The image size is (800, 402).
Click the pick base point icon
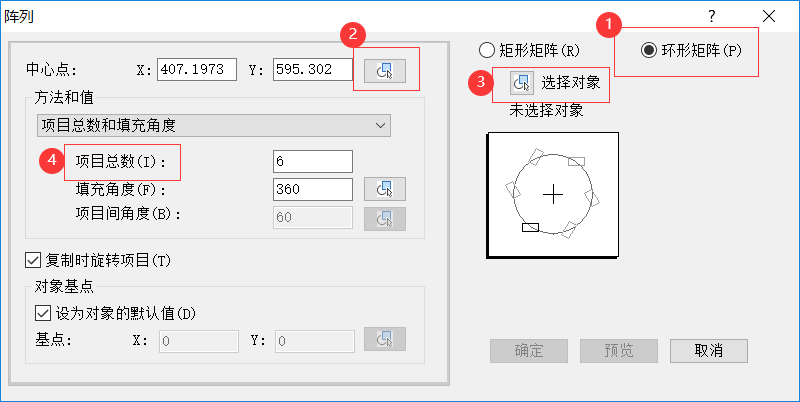tap(385, 341)
